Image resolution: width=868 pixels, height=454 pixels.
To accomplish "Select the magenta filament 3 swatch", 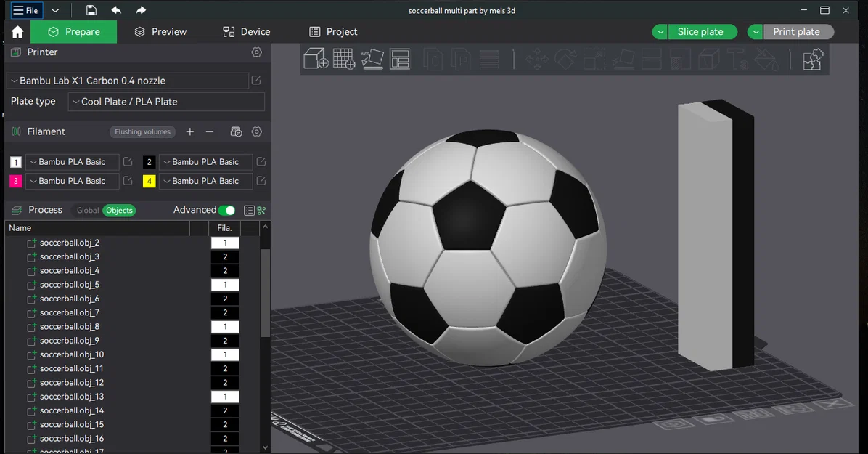I will coord(15,181).
